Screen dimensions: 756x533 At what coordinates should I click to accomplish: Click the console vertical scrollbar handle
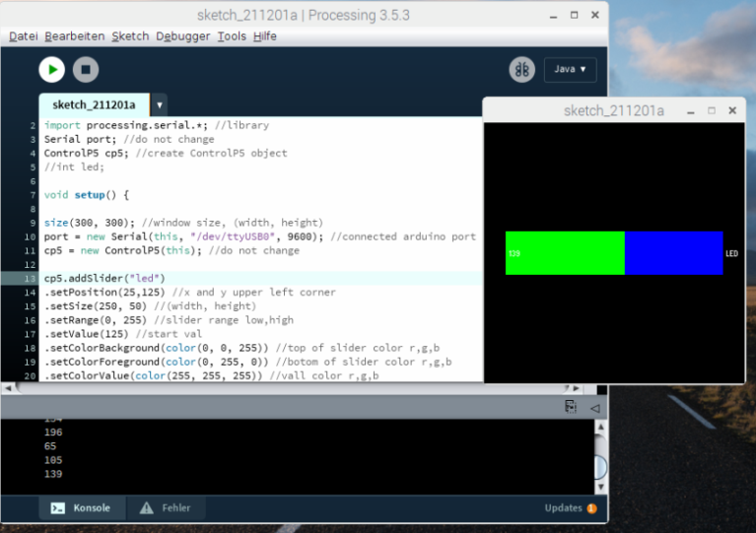(x=599, y=467)
